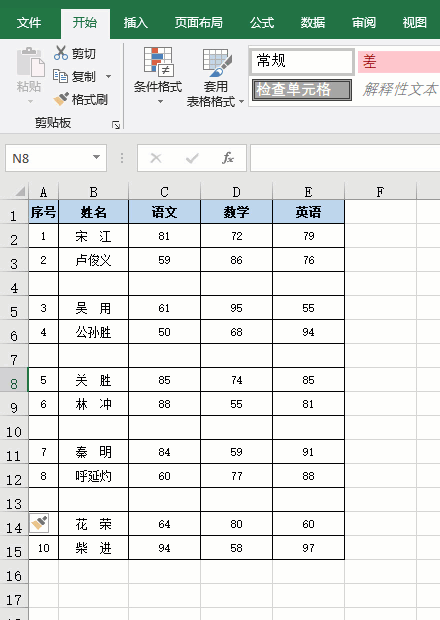Select the cell with name 秦 明
This screenshot has width=440, height=620.
(94, 452)
